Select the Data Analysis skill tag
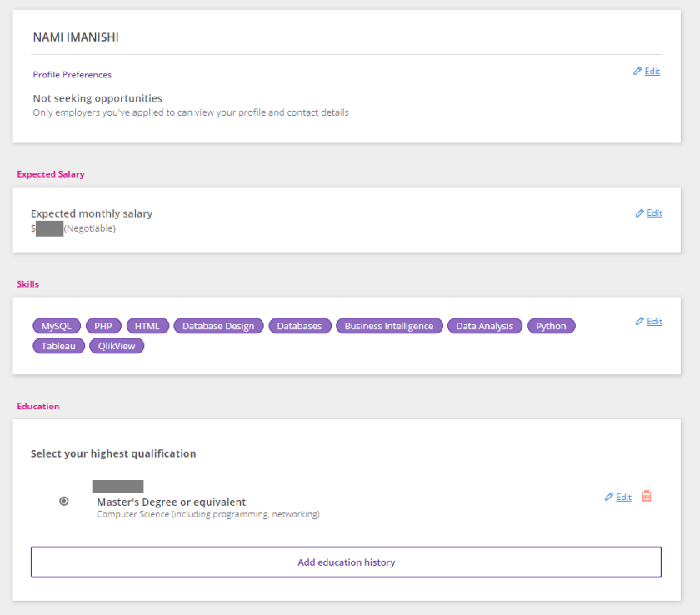Screen dimensions: 700x615 (484, 326)
